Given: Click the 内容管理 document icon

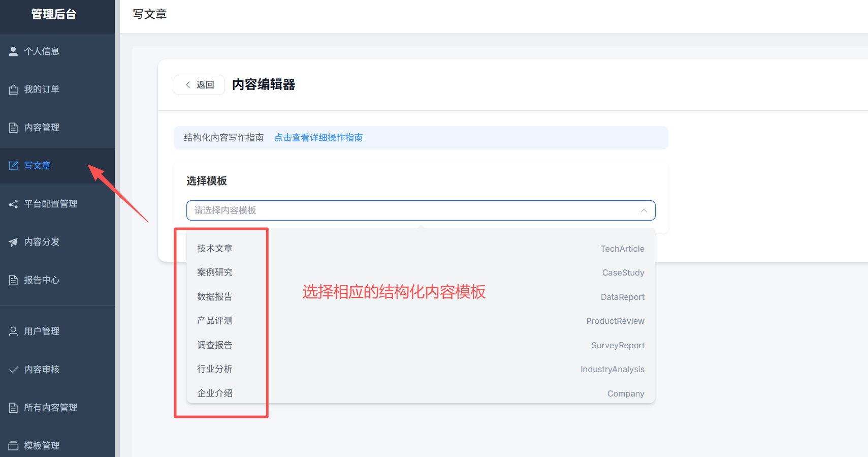Looking at the screenshot, I should 13,128.
